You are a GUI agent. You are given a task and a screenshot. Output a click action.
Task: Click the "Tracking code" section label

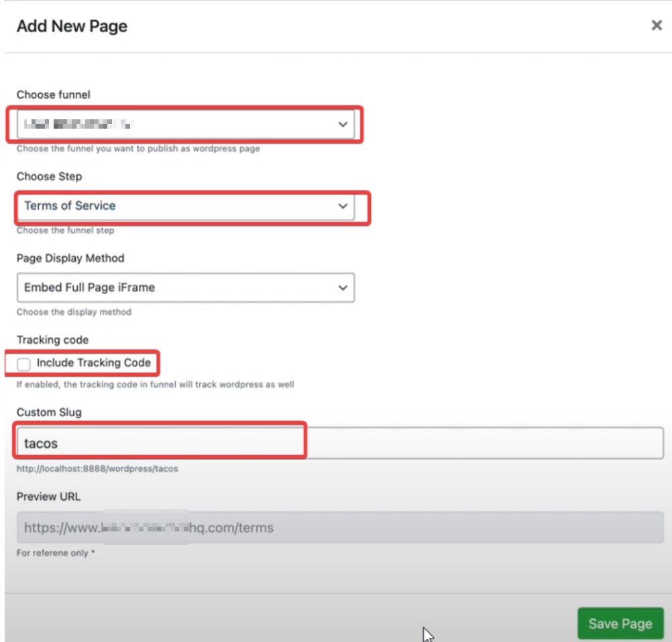[52, 340]
